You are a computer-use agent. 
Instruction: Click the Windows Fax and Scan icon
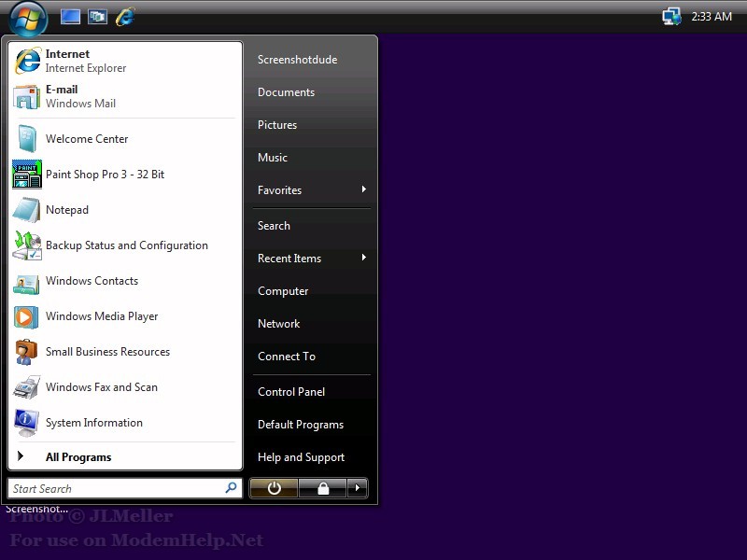[27, 387]
